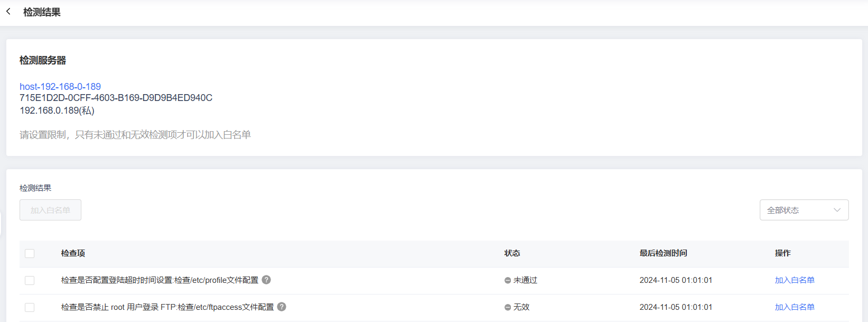Check the box for ftpaccess check row

(x=30, y=307)
